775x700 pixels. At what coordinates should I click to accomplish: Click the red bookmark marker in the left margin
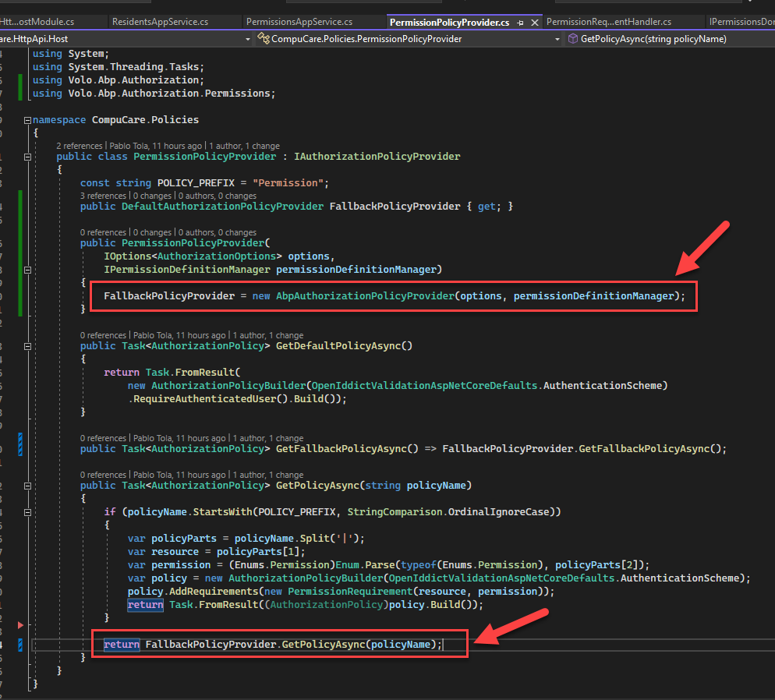coord(20,625)
